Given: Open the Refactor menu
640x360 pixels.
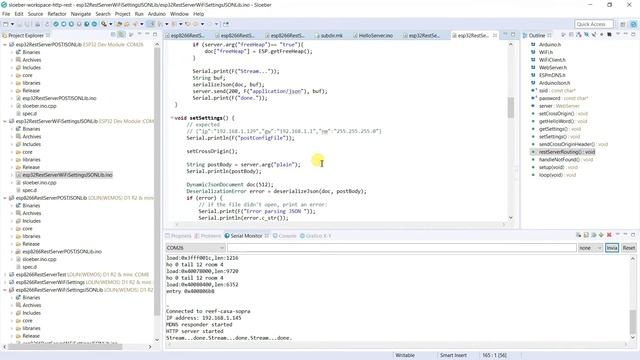Looking at the screenshot, I should click(x=57, y=14).
